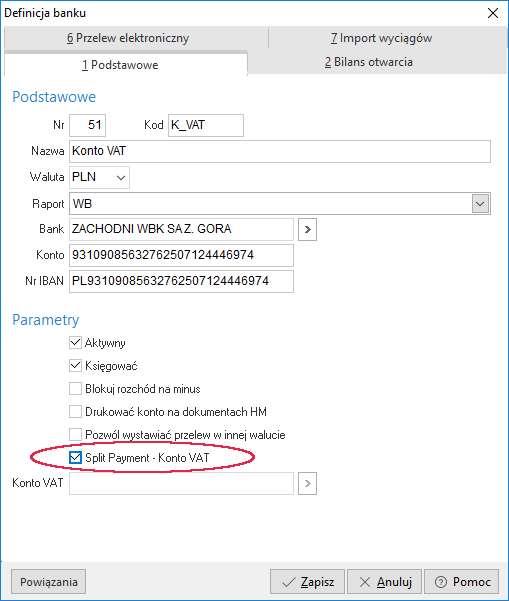Click the Kod field K_VAT

pyautogui.click(x=206, y=125)
